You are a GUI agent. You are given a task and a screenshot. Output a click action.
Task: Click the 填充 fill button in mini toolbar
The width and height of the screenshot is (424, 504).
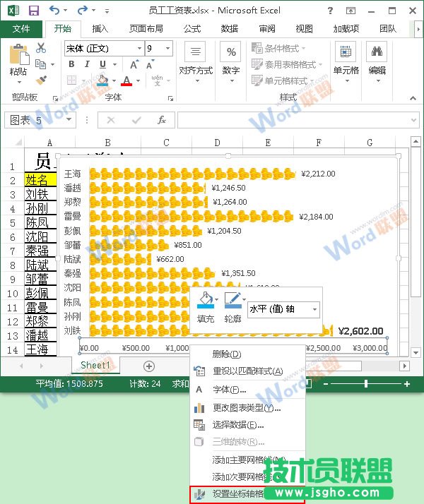(x=206, y=308)
